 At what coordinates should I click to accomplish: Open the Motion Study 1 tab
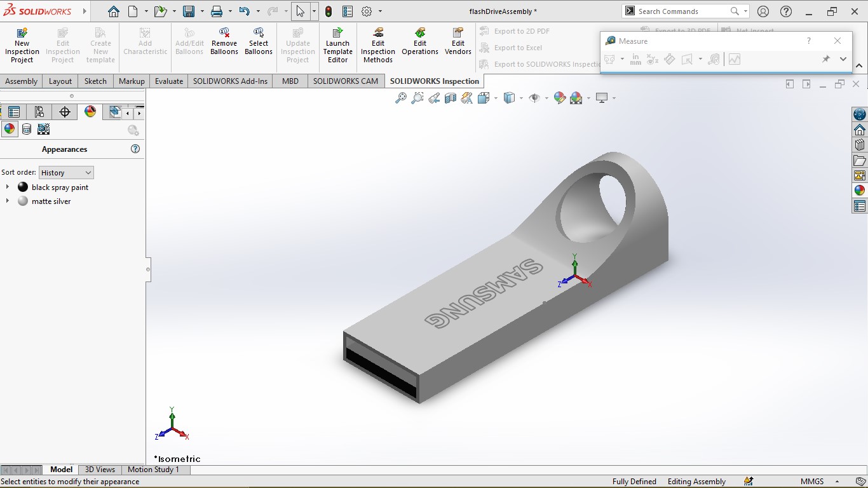coord(153,470)
